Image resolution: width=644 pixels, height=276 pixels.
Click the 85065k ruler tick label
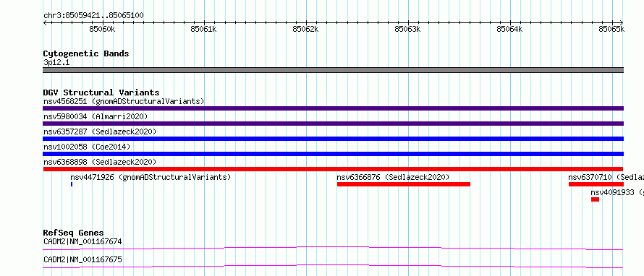(612, 29)
